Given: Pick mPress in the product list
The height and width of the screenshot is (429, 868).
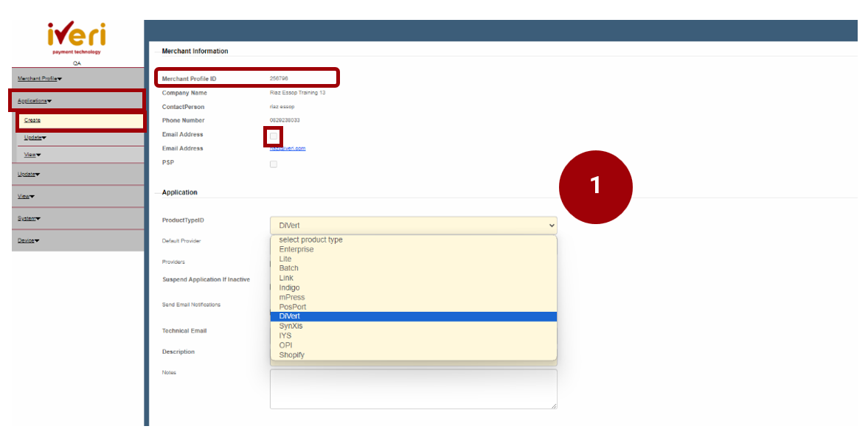Looking at the screenshot, I should (291, 298).
